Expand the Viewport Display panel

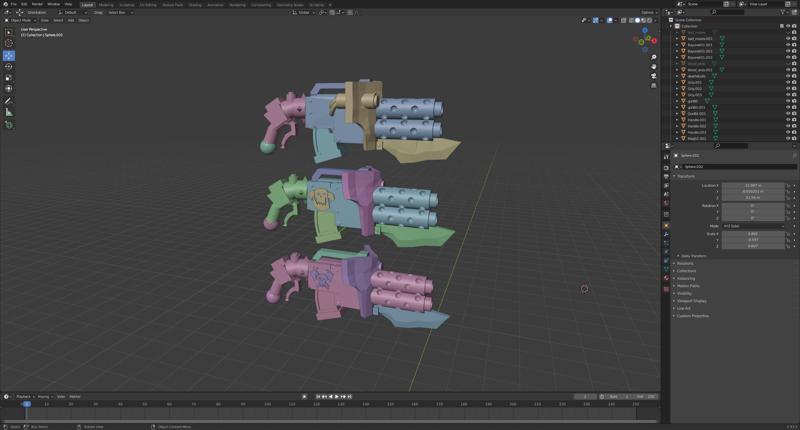pyautogui.click(x=691, y=301)
